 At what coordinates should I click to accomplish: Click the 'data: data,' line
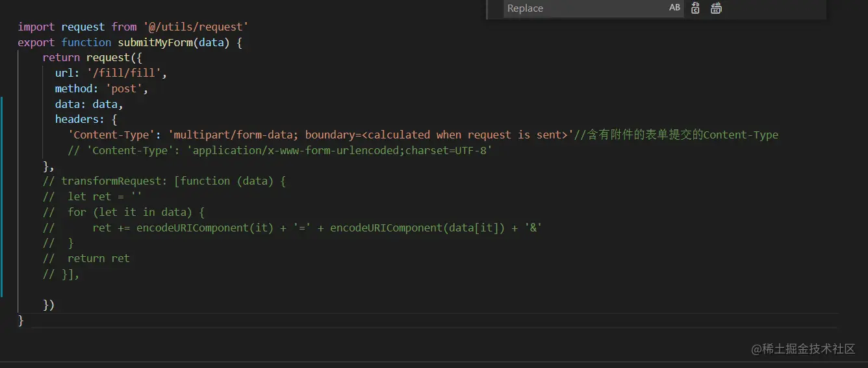pyautogui.click(x=89, y=104)
